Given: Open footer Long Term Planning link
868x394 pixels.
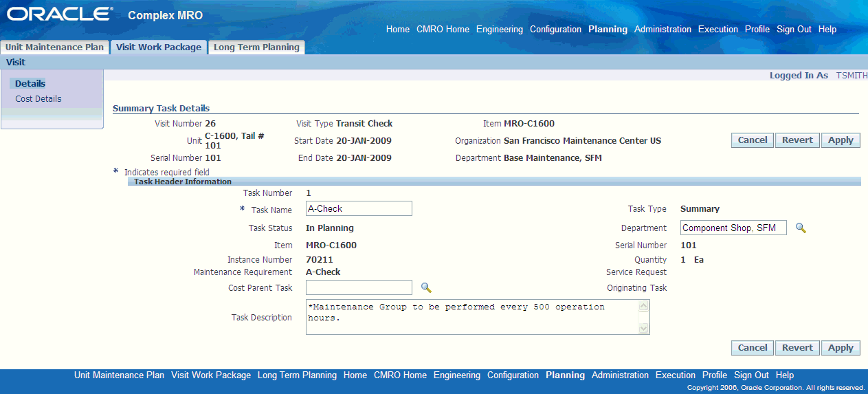Looking at the screenshot, I should [297, 375].
